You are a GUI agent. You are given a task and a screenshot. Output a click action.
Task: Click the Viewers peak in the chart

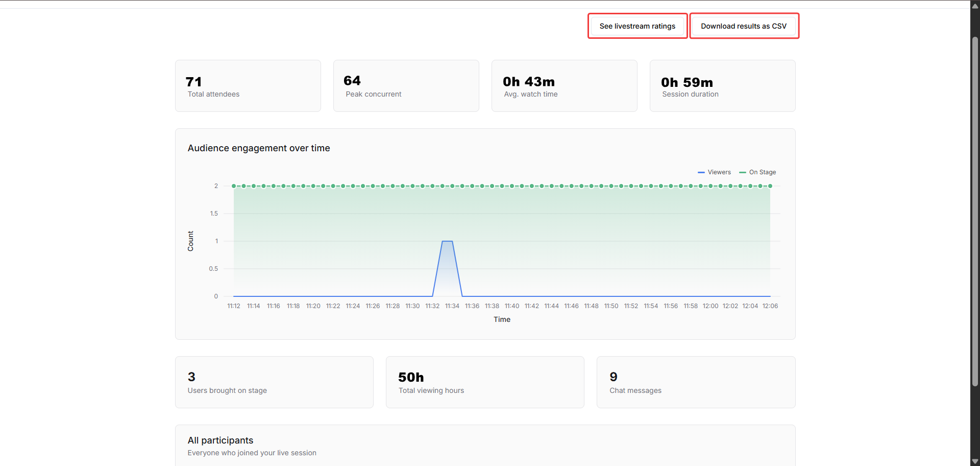[x=447, y=241]
